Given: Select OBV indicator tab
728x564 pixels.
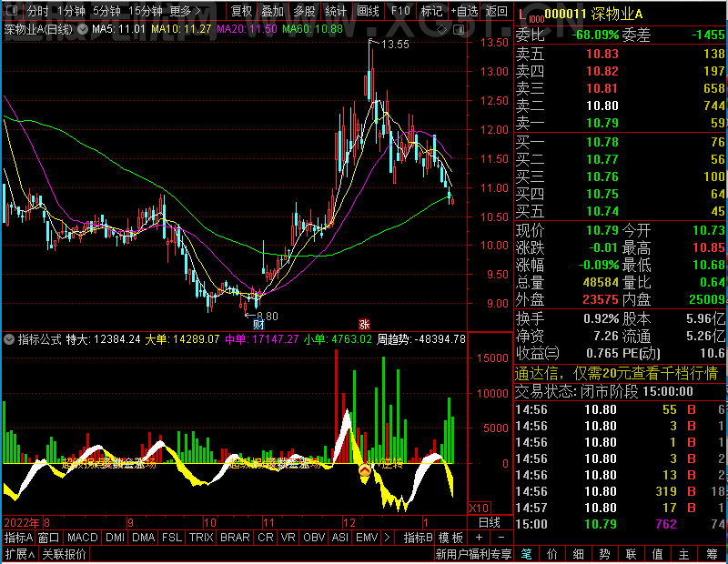Looking at the screenshot, I should (314, 538).
